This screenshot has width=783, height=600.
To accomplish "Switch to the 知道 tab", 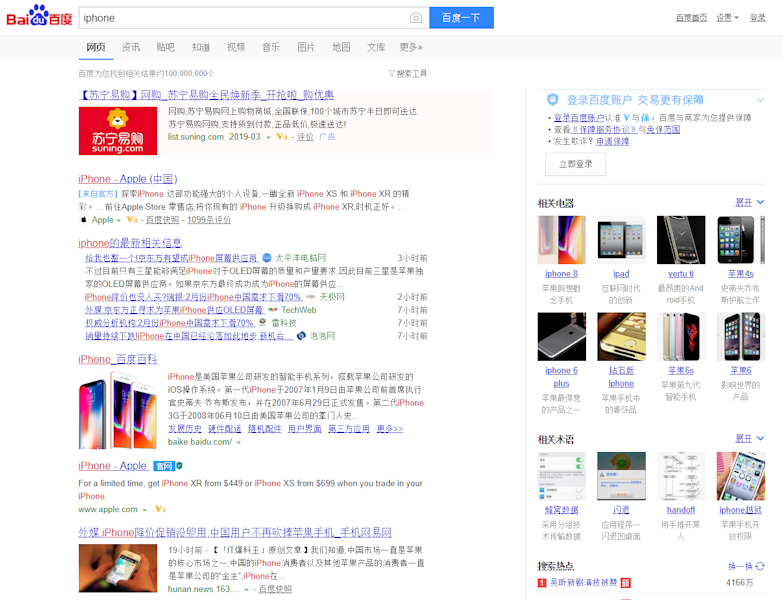I will pyautogui.click(x=201, y=47).
